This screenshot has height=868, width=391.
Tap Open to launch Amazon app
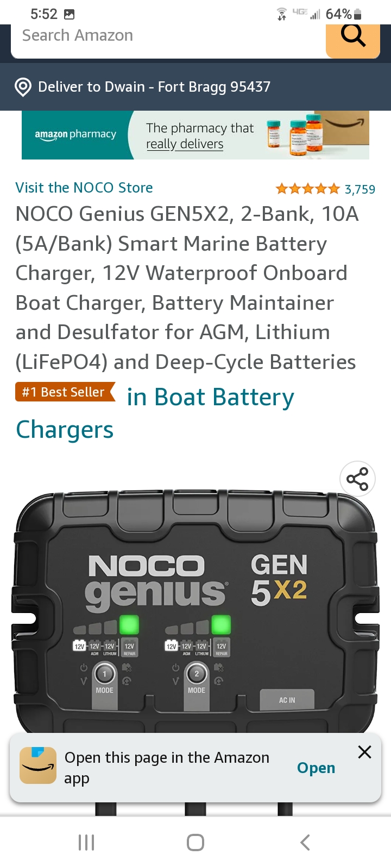coord(316,768)
